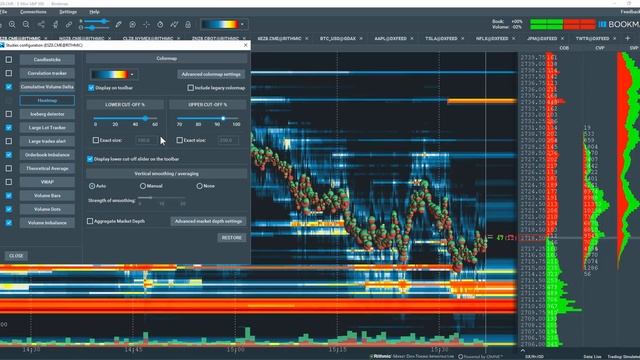Enable Aggregate Market Depth checkbox
640x360 pixels.
(90, 221)
